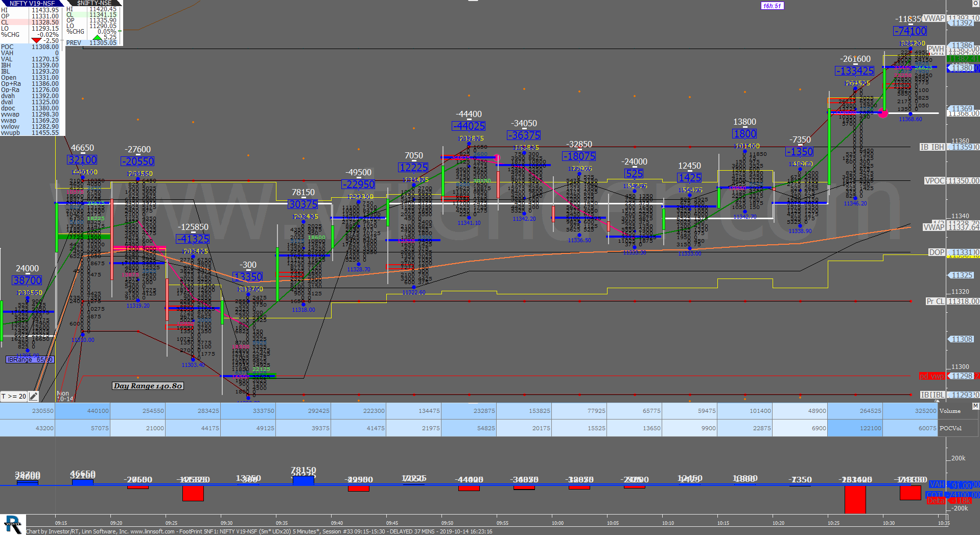Screen dimensions: 980x535
Task: Click the CL 11328.50 highlighted row
Action: click(30, 22)
